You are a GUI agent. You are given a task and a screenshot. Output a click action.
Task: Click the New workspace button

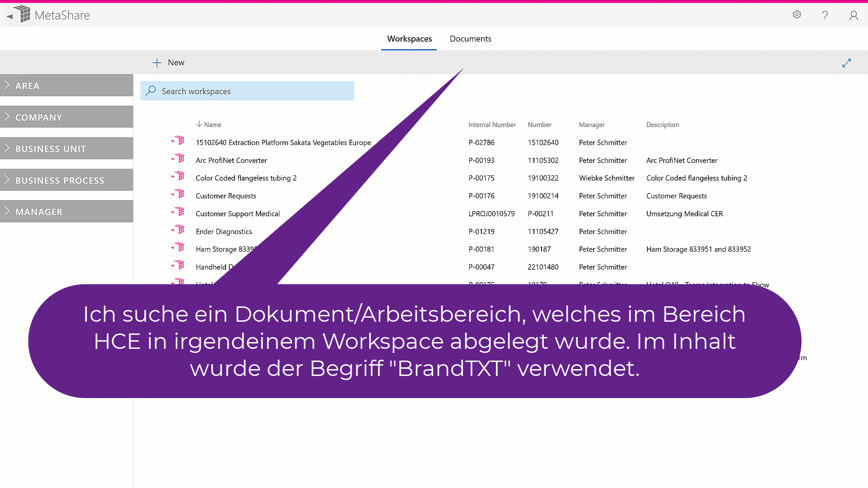coord(169,63)
